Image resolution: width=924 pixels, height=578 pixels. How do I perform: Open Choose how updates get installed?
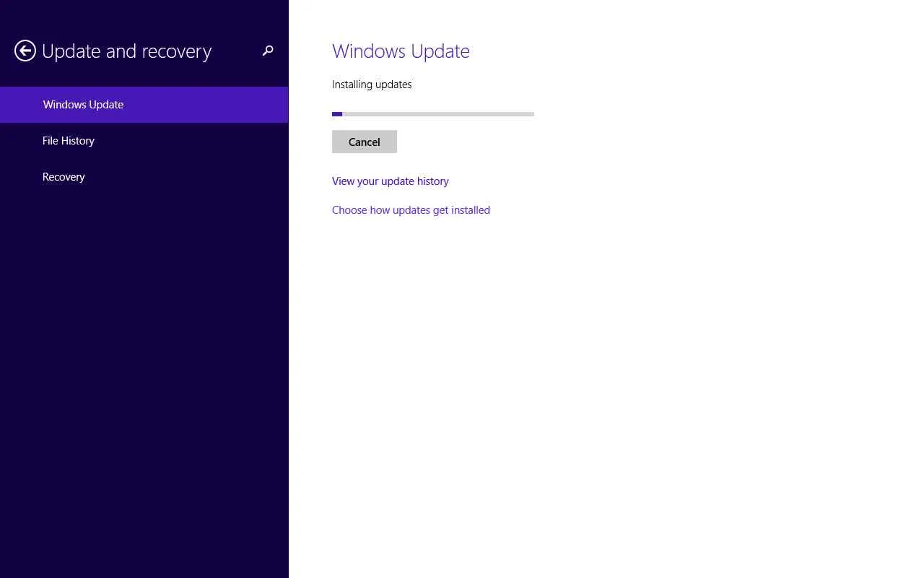411,210
